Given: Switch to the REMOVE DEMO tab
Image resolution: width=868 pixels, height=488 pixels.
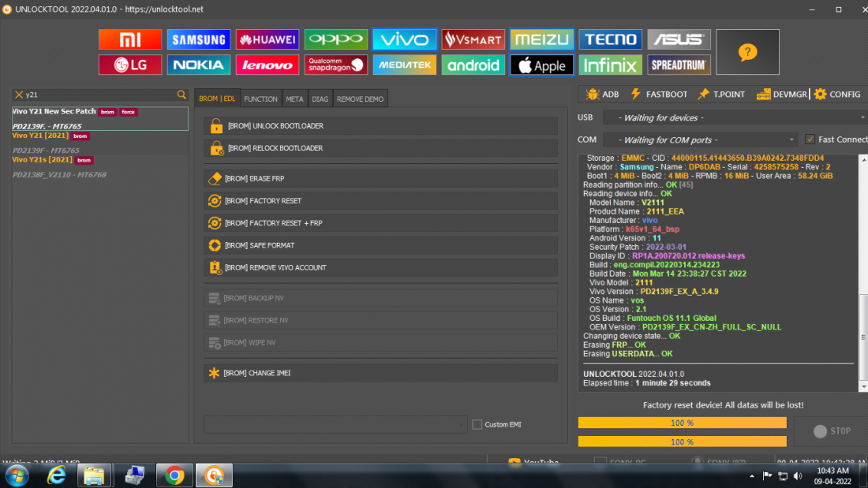Looking at the screenshot, I should pyautogui.click(x=360, y=99).
